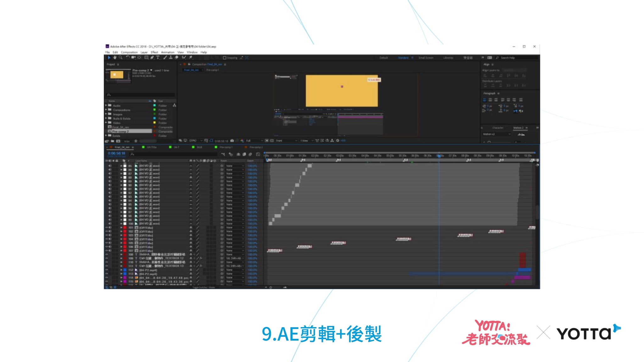Switch to the Character panel tab
The height and width of the screenshot is (362, 644).
pyautogui.click(x=498, y=128)
